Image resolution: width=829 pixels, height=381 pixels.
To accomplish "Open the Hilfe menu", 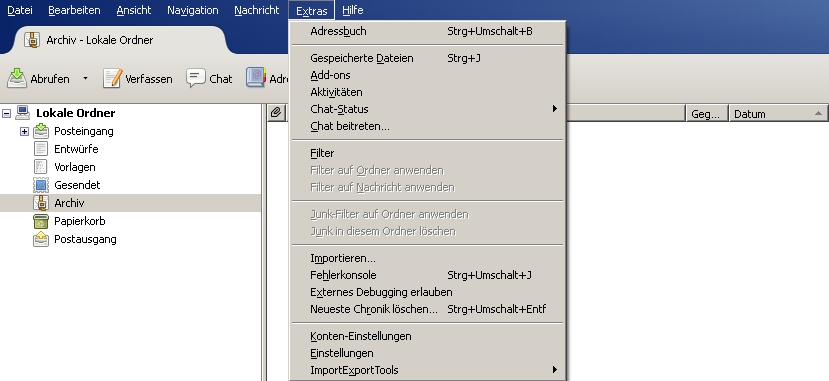I will point(353,10).
